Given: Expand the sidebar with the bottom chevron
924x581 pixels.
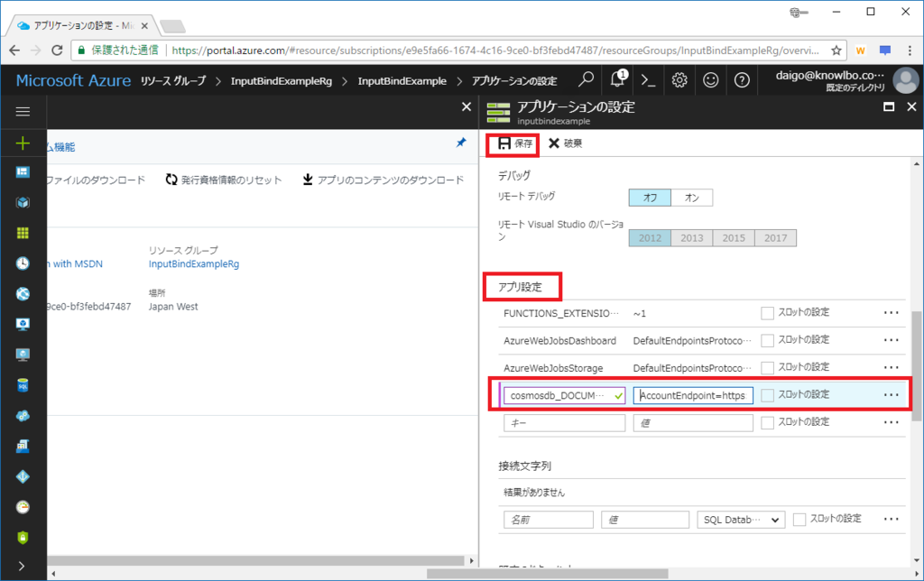Looking at the screenshot, I should click(x=23, y=567).
